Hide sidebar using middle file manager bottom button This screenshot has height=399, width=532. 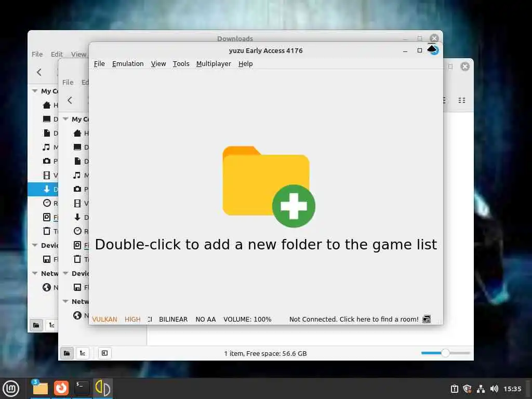click(x=105, y=353)
